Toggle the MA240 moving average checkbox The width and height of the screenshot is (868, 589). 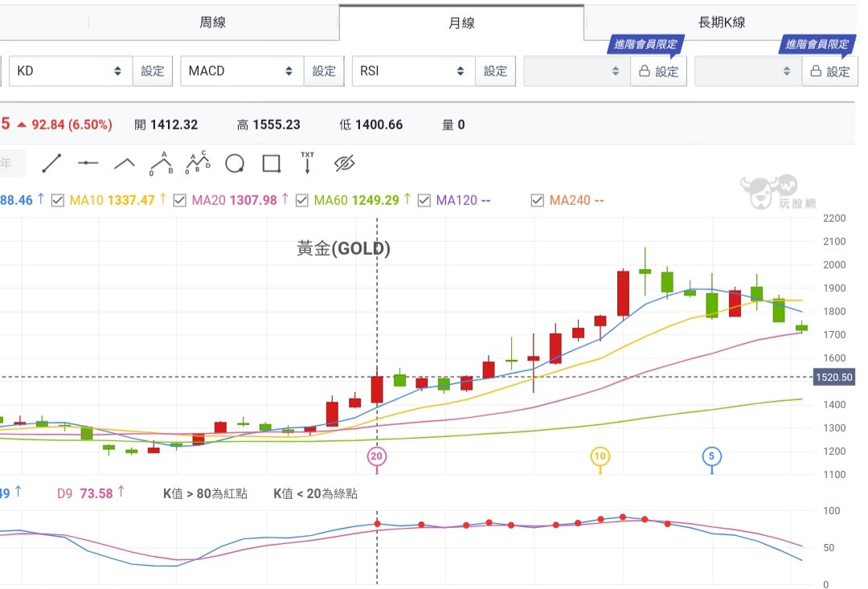tap(538, 200)
